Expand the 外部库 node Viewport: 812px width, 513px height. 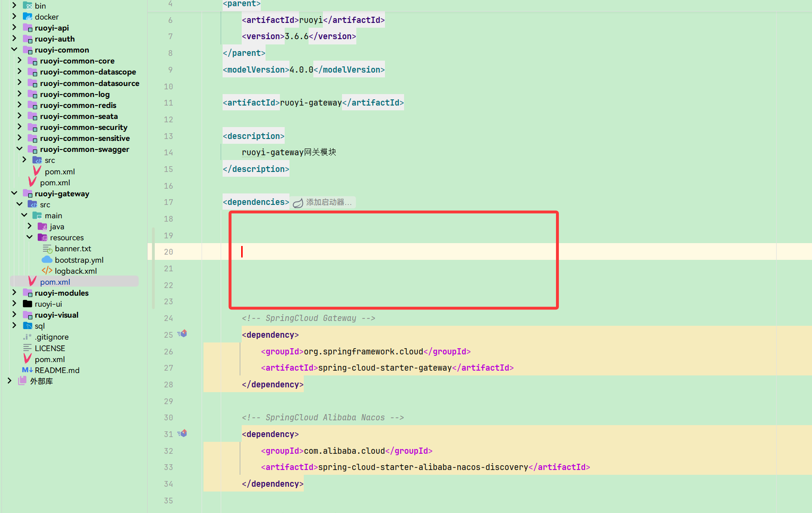(x=9, y=381)
